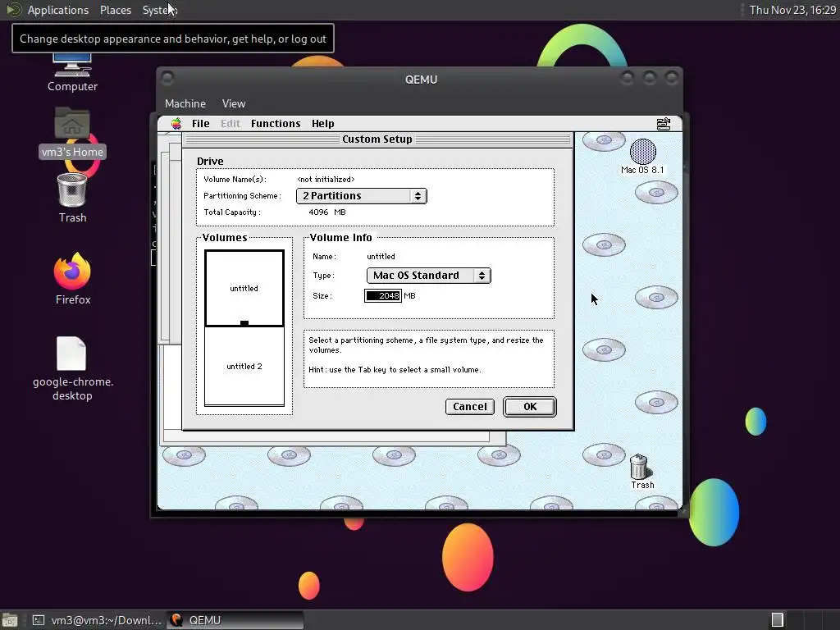840x630 pixels.
Task: Select the untitled 2 volume block
Action: pos(244,367)
